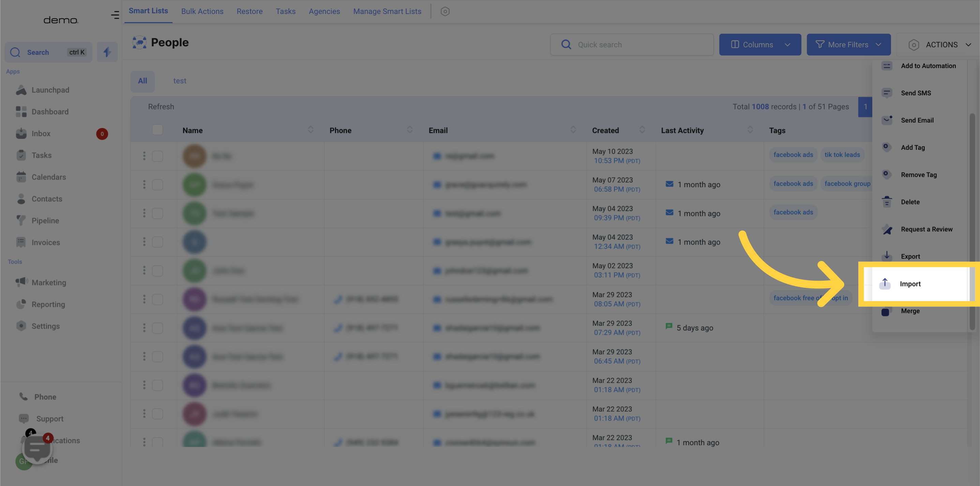Open the Dashboard page
The image size is (980, 486).
[42, 112]
